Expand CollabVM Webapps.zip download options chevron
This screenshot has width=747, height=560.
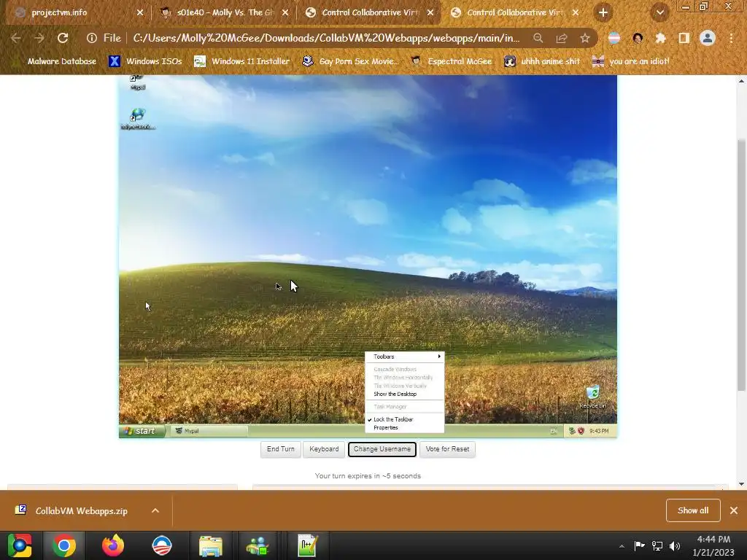[155, 511]
